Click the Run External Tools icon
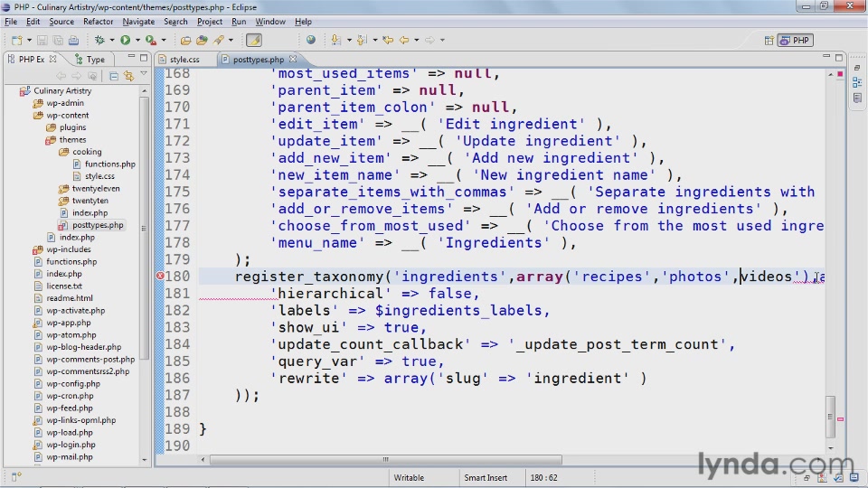 tap(151, 40)
